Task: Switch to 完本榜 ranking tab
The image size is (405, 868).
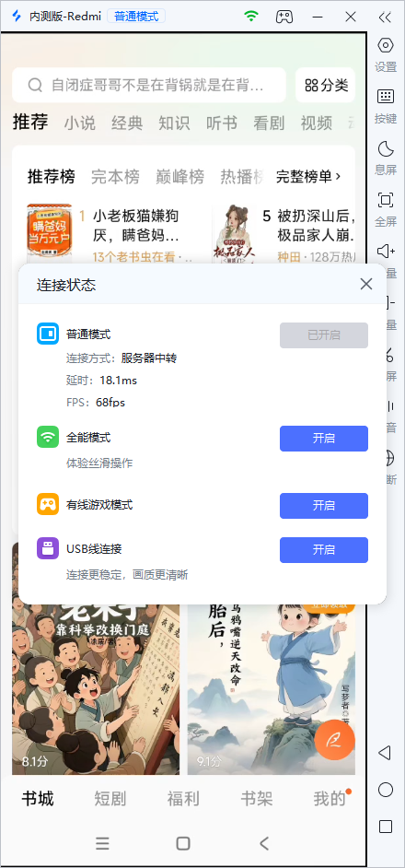Action: click(x=115, y=177)
